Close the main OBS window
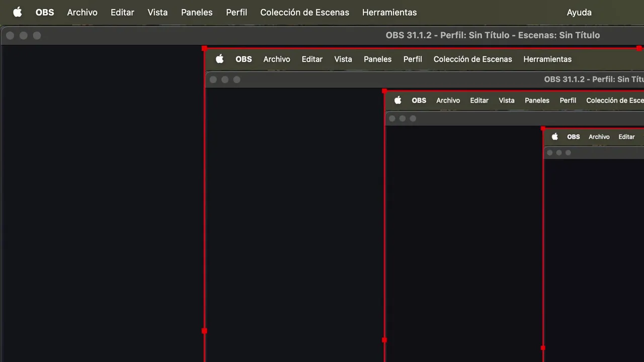 tap(10, 35)
